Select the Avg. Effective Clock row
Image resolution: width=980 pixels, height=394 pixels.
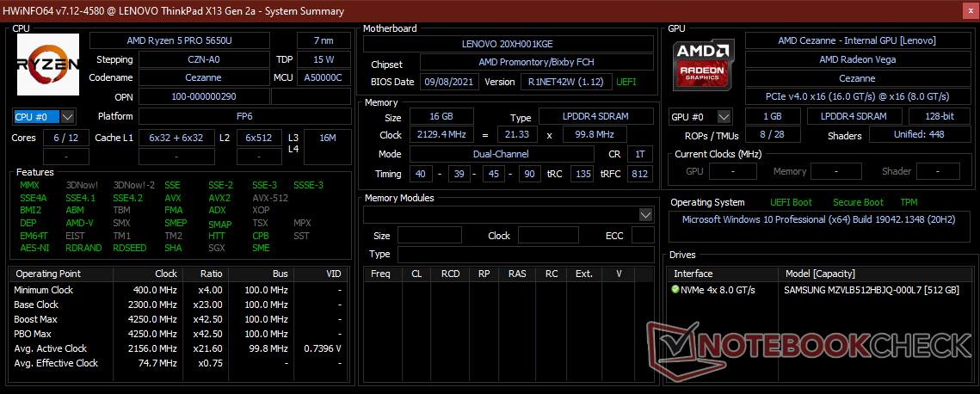(178, 363)
